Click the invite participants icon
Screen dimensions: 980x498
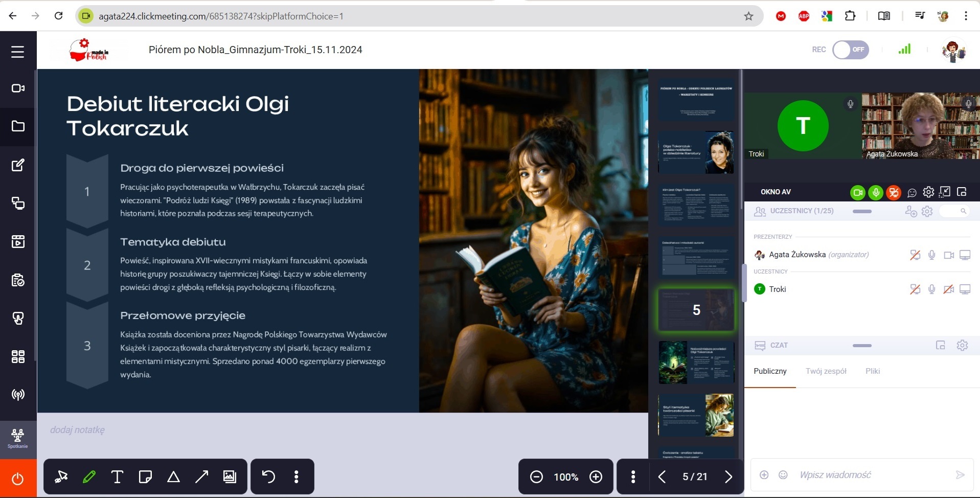tap(911, 211)
